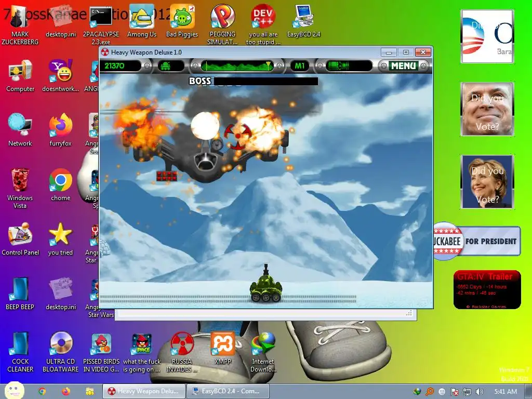Switch to EasyBCD 2.4 taskbar button
This screenshot has width=532, height=399.
click(x=228, y=391)
